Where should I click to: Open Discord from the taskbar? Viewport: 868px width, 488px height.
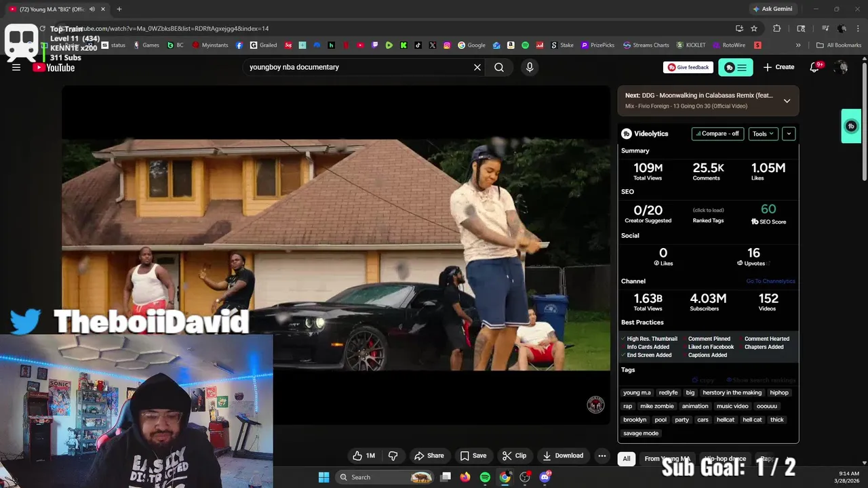coord(545,477)
